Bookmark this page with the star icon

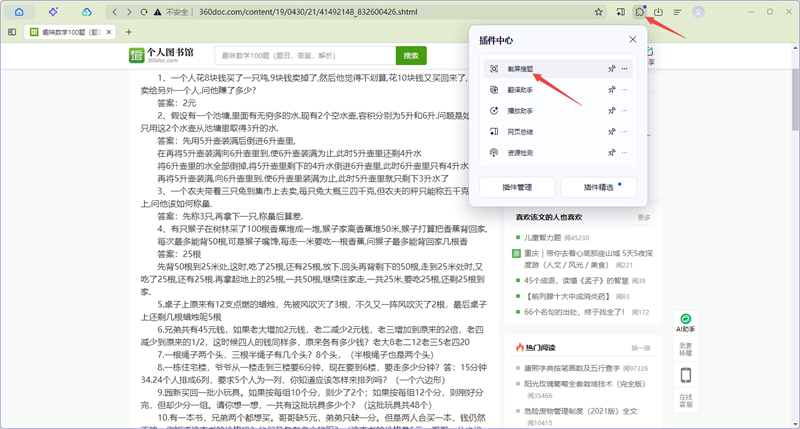(598, 12)
